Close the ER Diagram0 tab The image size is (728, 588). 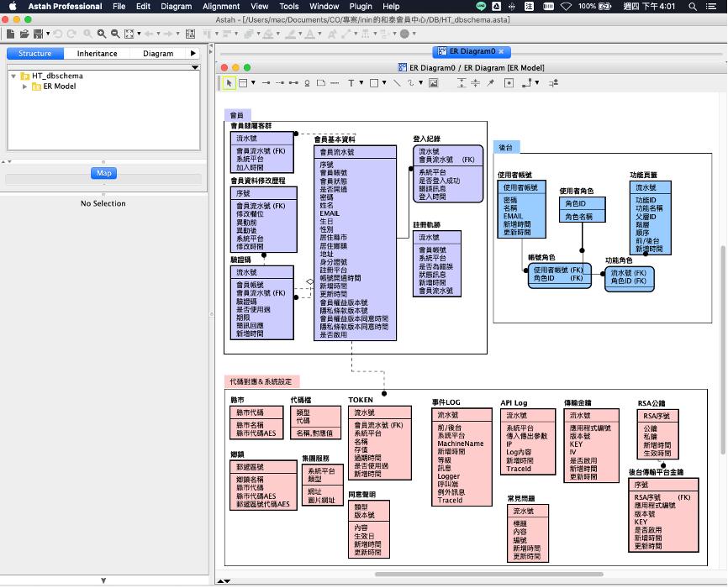pyautogui.click(x=501, y=51)
